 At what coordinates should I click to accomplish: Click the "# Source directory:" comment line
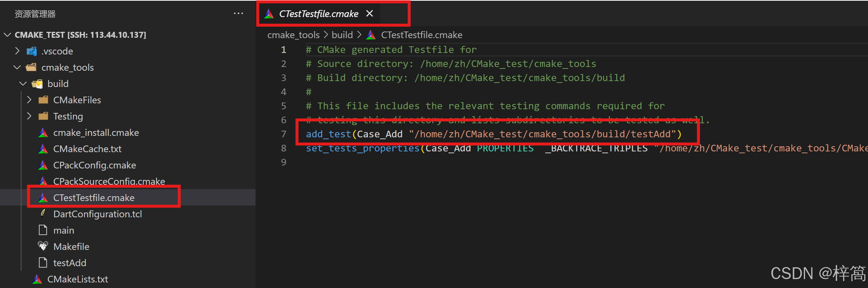[451, 64]
